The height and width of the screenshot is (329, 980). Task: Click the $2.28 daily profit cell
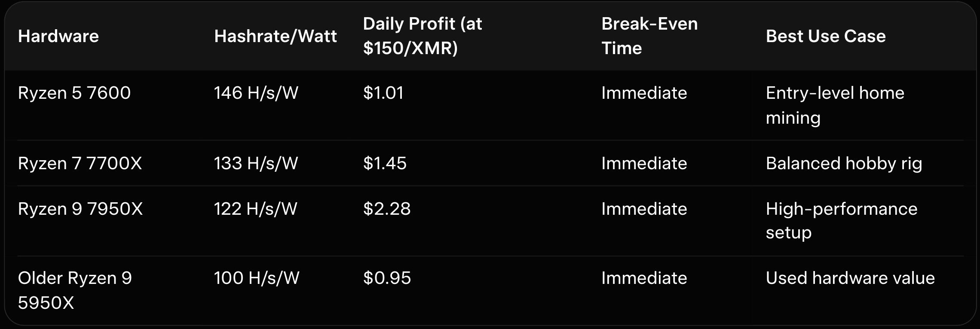(x=387, y=209)
